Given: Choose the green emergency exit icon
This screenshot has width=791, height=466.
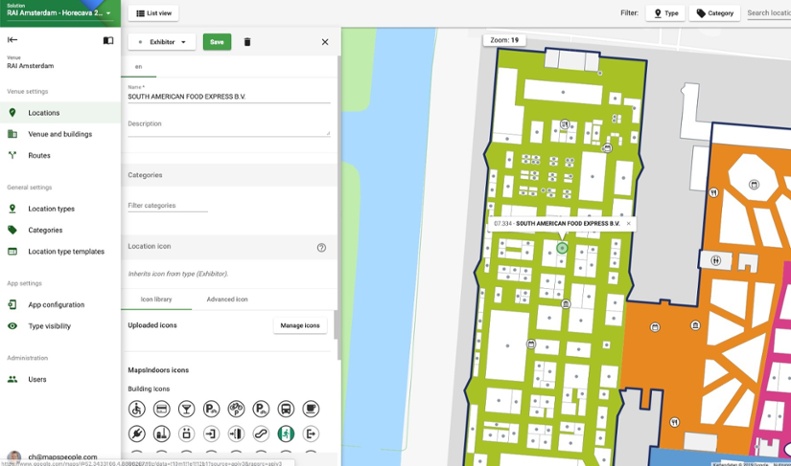Looking at the screenshot, I should (286, 434).
